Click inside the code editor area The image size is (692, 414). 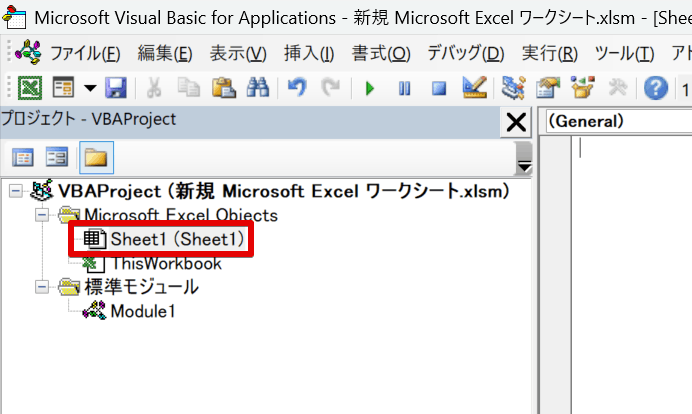tap(632, 274)
